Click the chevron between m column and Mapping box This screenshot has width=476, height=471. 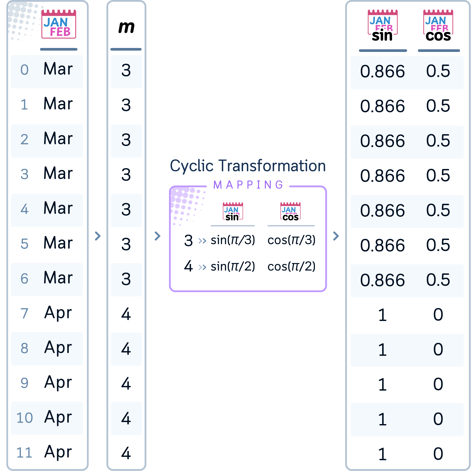coord(157,236)
